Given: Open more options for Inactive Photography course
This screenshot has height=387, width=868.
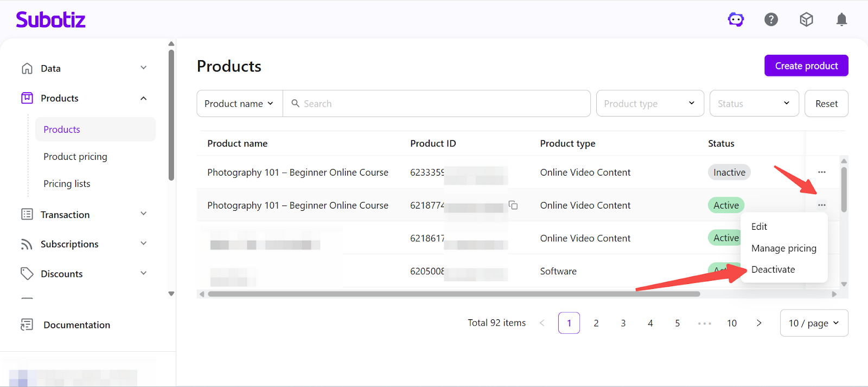Looking at the screenshot, I should coord(821,172).
